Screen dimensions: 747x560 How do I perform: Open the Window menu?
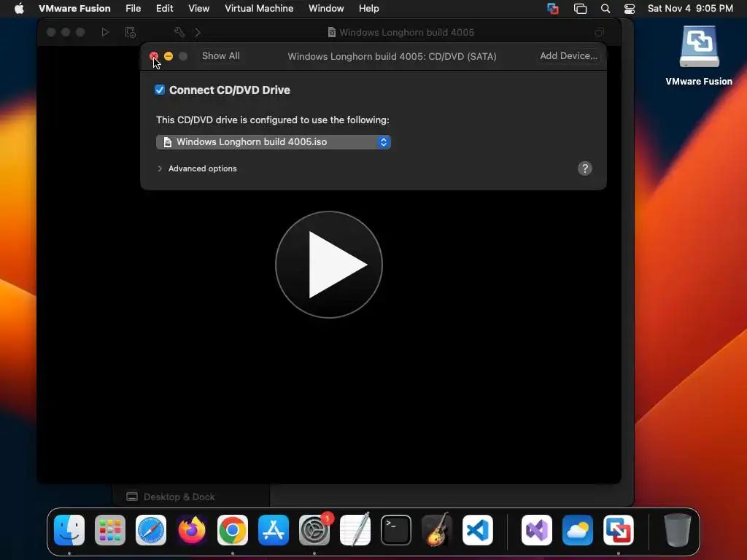[x=326, y=9]
